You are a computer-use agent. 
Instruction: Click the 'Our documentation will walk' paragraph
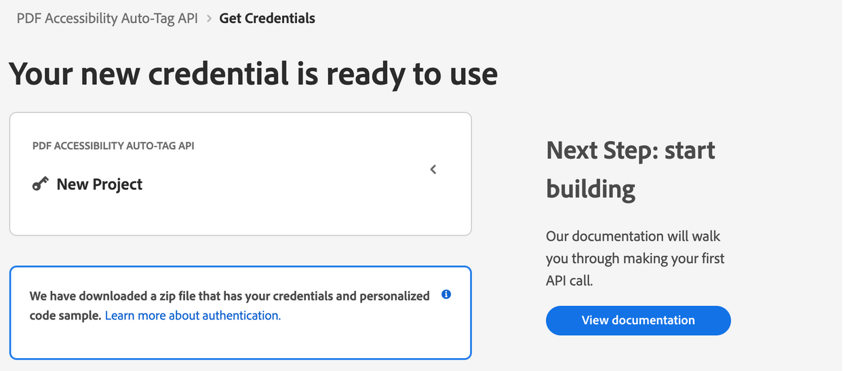635,258
